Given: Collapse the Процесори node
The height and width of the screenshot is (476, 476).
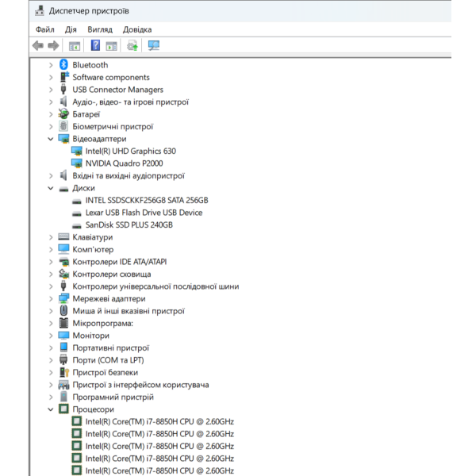Looking at the screenshot, I should coord(51,409).
